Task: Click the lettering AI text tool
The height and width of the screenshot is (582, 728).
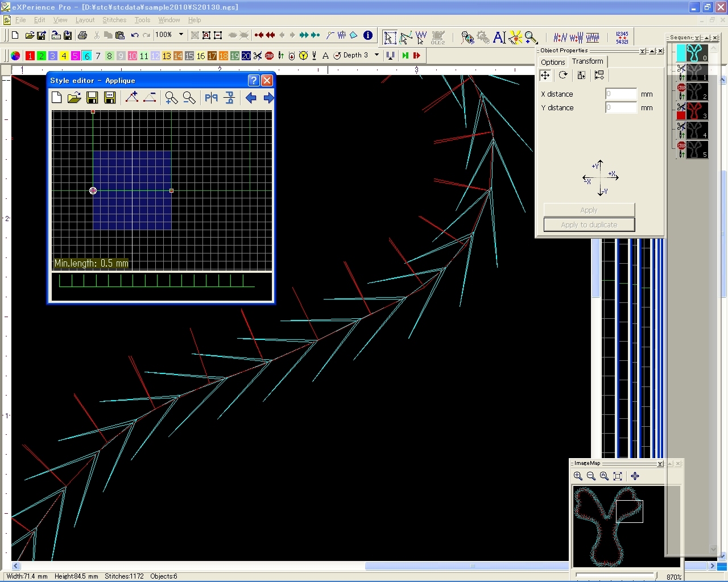Action: point(499,38)
